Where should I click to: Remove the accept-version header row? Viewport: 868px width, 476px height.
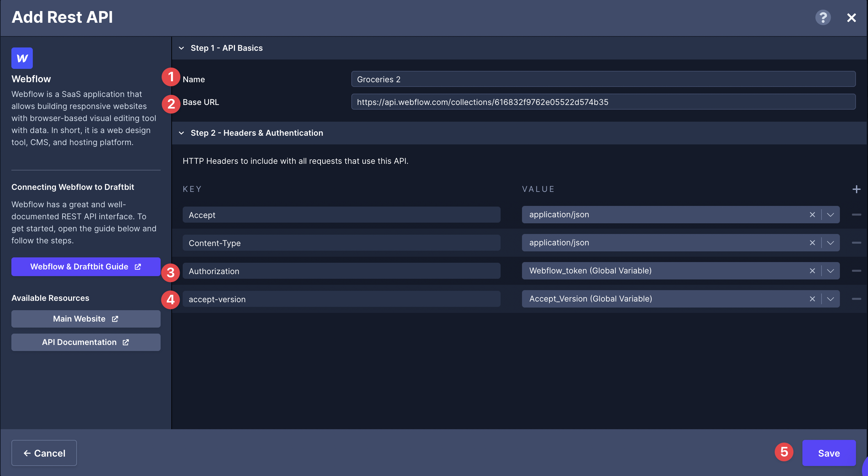(x=856, y=299)
